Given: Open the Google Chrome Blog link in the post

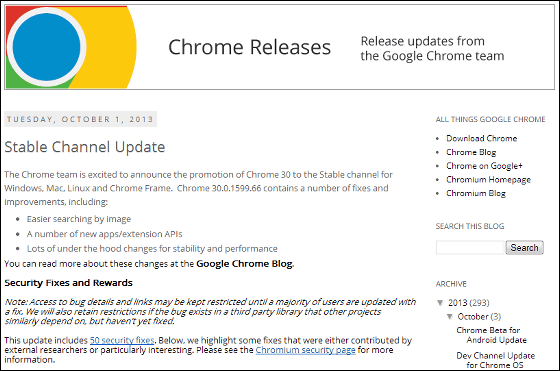Looking at the screenshot, I should pos(245,264).
